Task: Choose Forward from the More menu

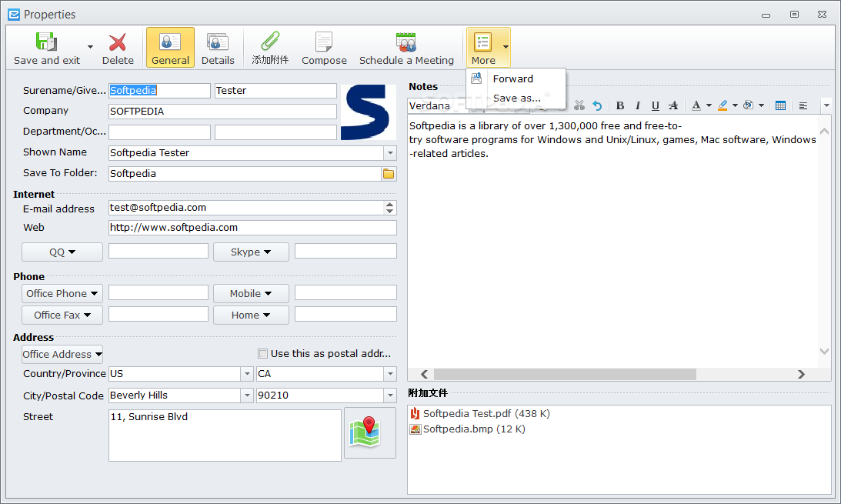Action: [512, 78]
